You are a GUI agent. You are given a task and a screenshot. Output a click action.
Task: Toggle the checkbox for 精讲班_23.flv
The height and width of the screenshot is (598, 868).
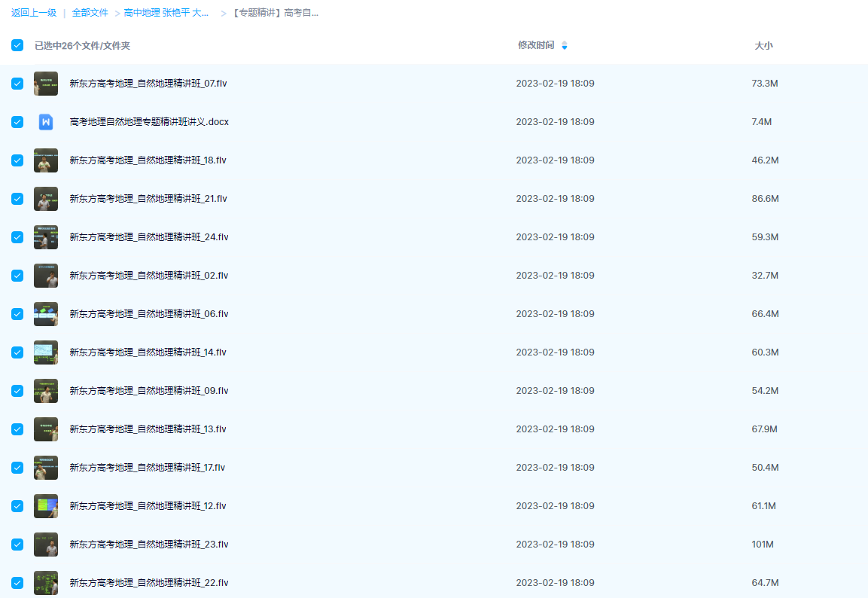(x=17, y=545)
